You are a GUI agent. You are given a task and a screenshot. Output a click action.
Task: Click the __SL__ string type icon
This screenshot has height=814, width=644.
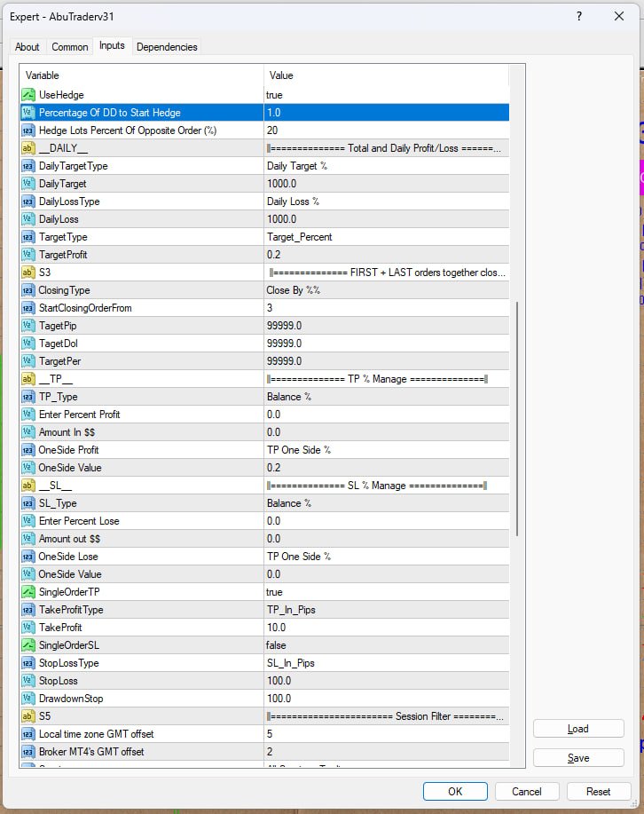pos(28,486)
